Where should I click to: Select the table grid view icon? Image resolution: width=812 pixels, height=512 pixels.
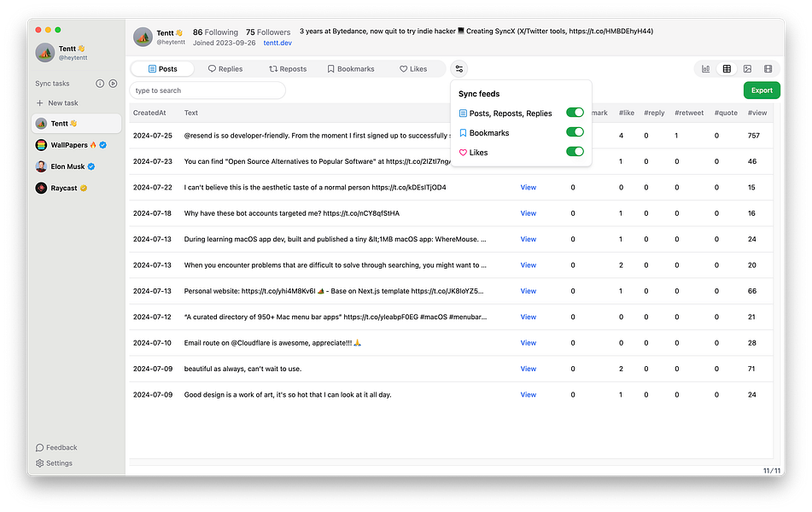tap(727, 69)
